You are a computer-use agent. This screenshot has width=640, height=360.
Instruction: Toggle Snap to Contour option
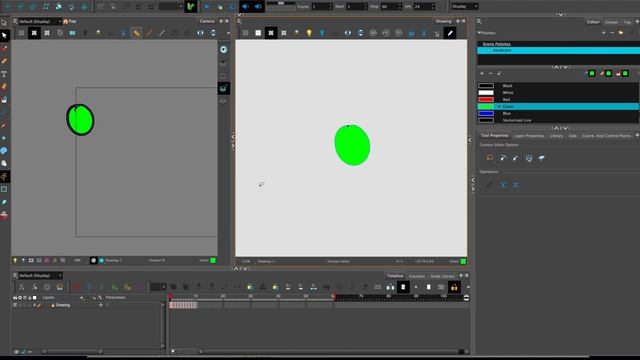click(x=503, y=158)
